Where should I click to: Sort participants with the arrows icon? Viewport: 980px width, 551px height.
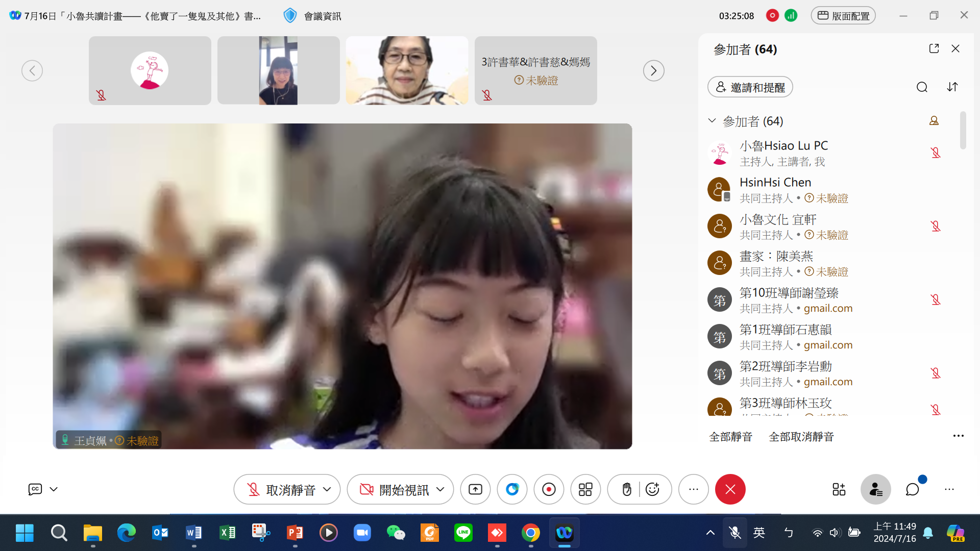click(x=952, y=87)
